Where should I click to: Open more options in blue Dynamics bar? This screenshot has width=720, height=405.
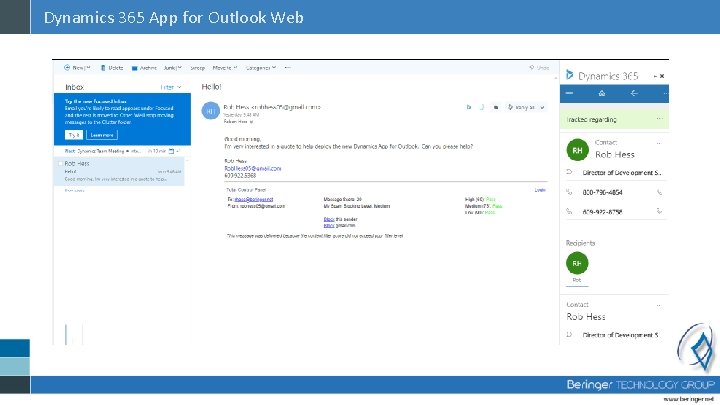tap(665, 94)
